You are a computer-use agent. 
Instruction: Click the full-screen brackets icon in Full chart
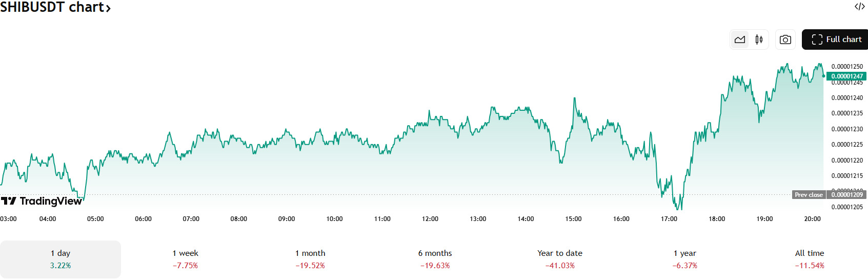coord(817,39)
